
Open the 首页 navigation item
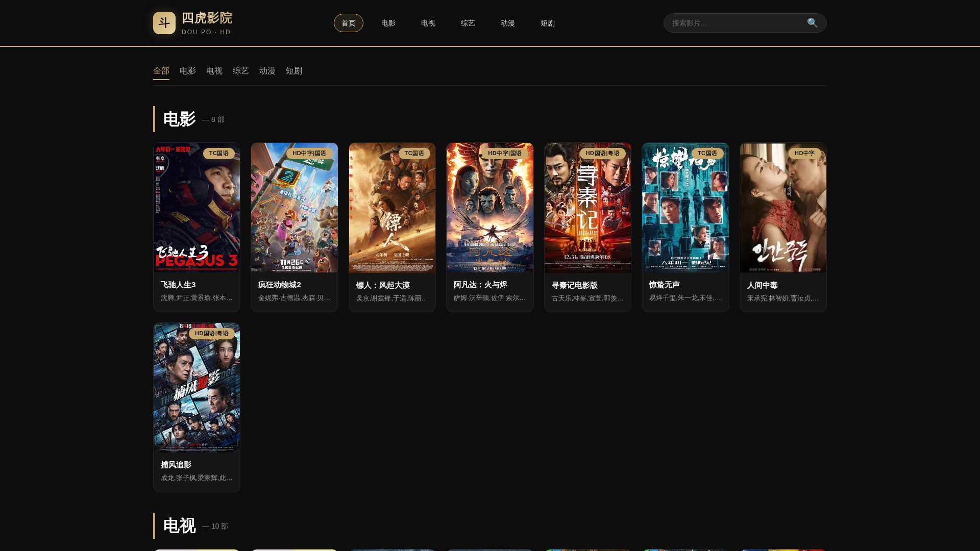[x=349, y=23]
